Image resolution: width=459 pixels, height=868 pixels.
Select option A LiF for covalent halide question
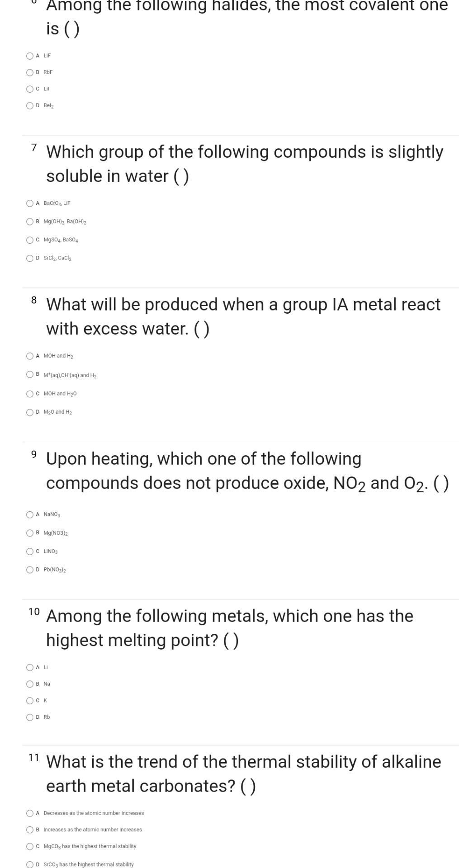point(30,56)
